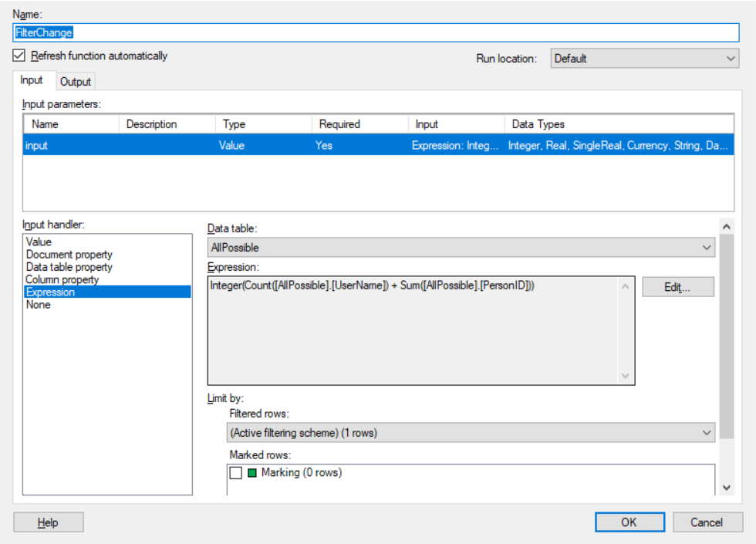The image size is (756, 544).
Task: Click the green Marking color swatch
Action: (252, 473)
